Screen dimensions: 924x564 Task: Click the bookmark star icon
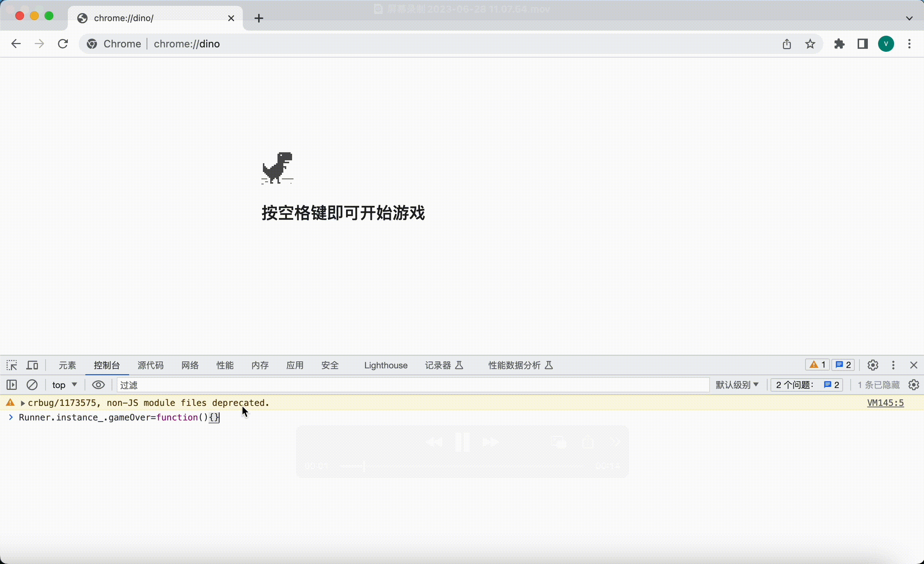tap(810, 44)
